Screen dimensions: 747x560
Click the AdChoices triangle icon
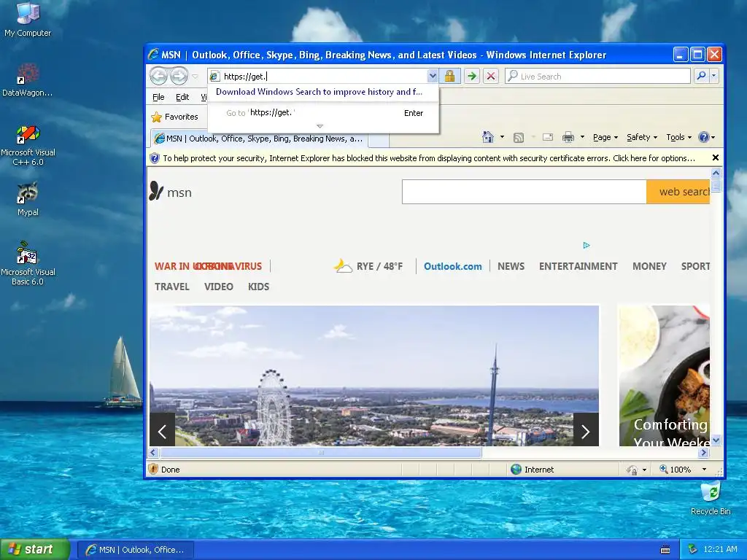coord(587,245)
